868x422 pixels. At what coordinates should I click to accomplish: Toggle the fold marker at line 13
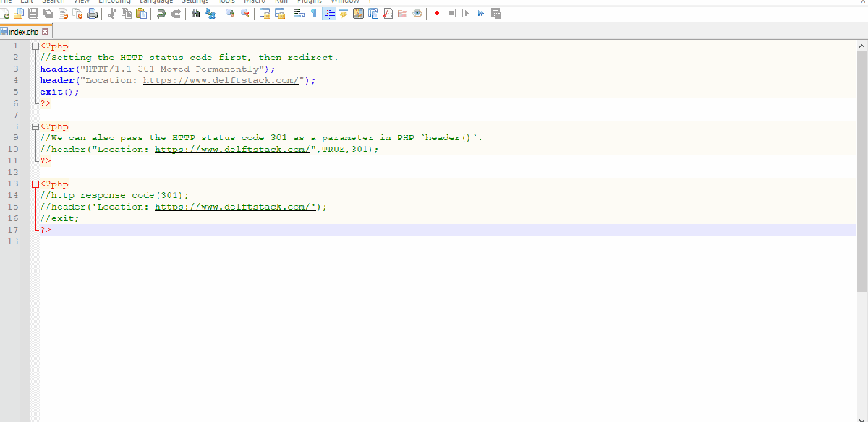[x=34, y=184]
